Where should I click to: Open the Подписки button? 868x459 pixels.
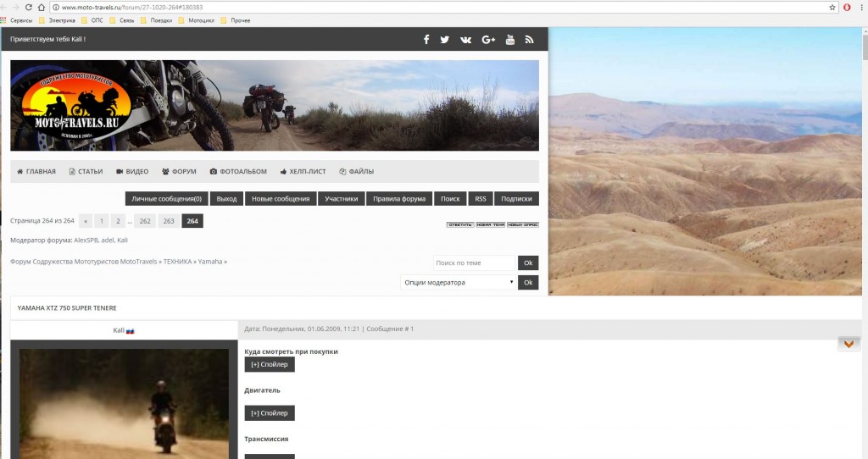516,198
